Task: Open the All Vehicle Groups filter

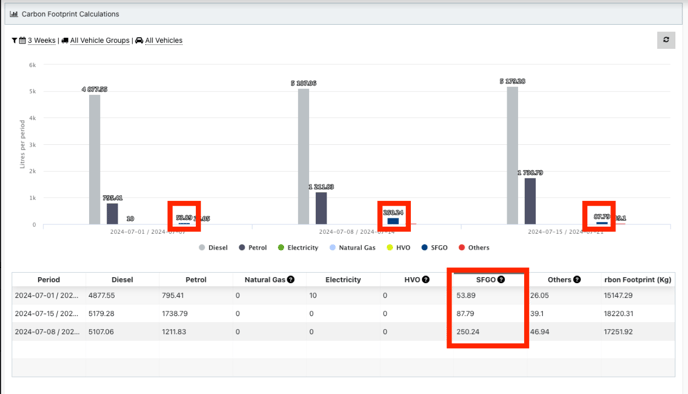Action: (100, 40)
